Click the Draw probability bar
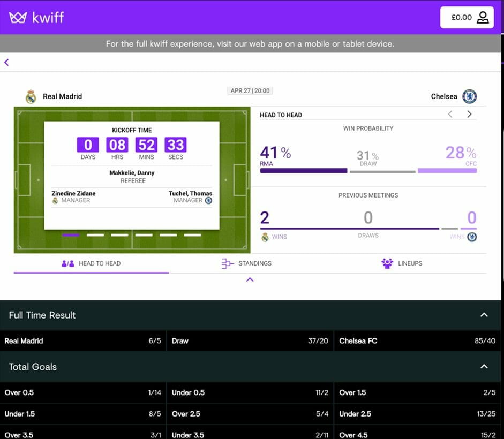 [382, 172]
